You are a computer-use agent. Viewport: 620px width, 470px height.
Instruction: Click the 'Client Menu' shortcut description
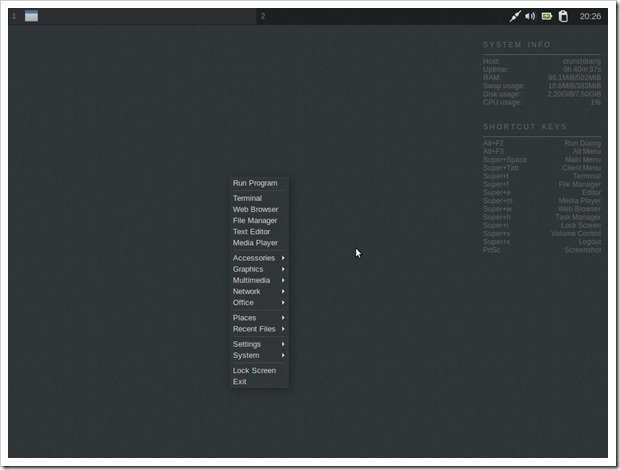pos(581,168)
